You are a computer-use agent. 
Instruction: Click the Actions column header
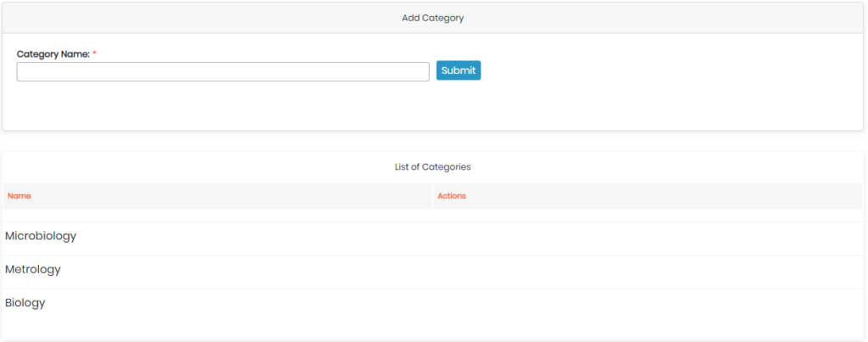(x=452, y=196)
